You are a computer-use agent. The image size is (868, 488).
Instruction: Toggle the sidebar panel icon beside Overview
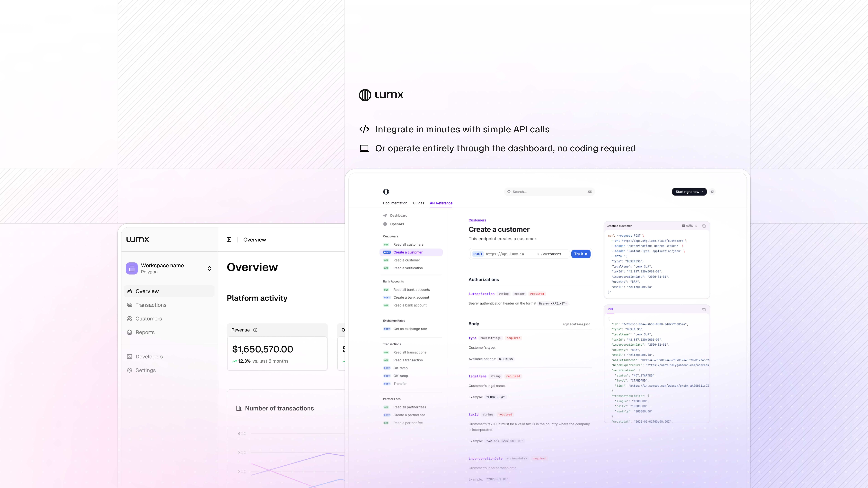[x=229, y=239]
